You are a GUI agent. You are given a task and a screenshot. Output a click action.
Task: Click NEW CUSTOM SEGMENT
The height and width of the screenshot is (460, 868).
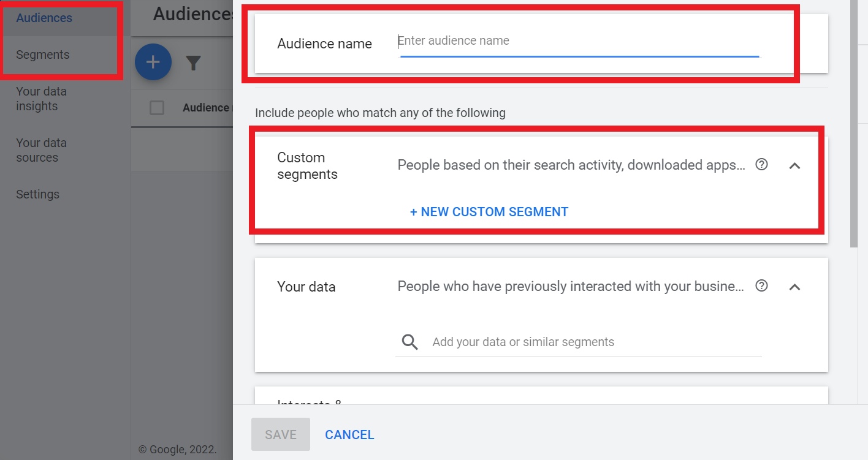[489, 211]
